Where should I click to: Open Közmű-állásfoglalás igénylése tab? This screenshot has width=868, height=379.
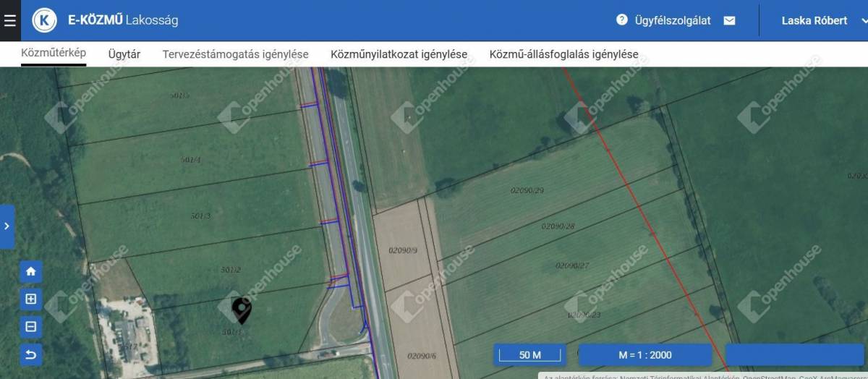coord(563,54)
